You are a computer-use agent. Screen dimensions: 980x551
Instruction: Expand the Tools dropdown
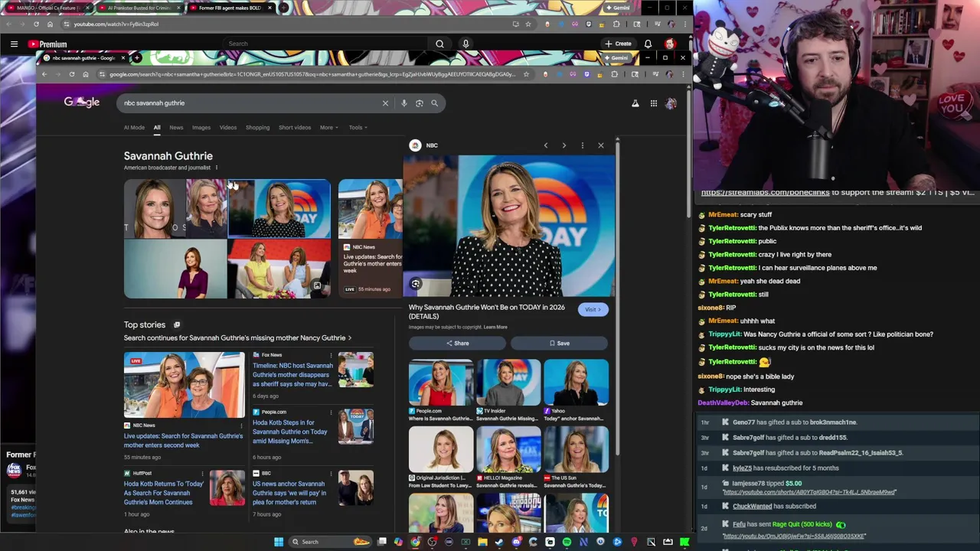[358, 128]
